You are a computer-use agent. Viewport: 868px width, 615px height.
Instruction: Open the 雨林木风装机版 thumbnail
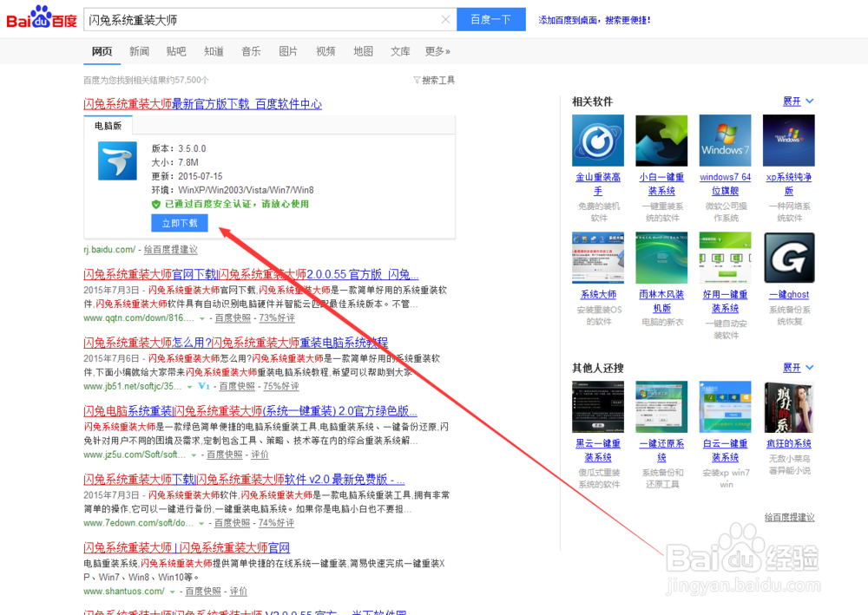pos(661,258)
